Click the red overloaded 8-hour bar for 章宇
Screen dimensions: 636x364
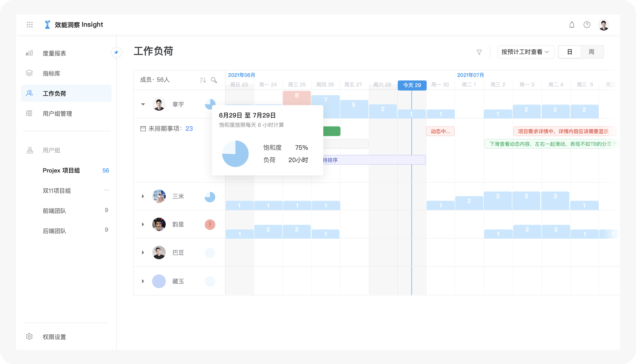pyautogui.click(x=297, y=98)
